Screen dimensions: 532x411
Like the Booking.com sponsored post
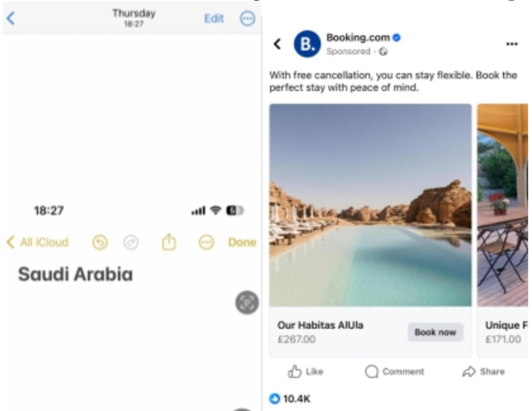click(305, 371)
